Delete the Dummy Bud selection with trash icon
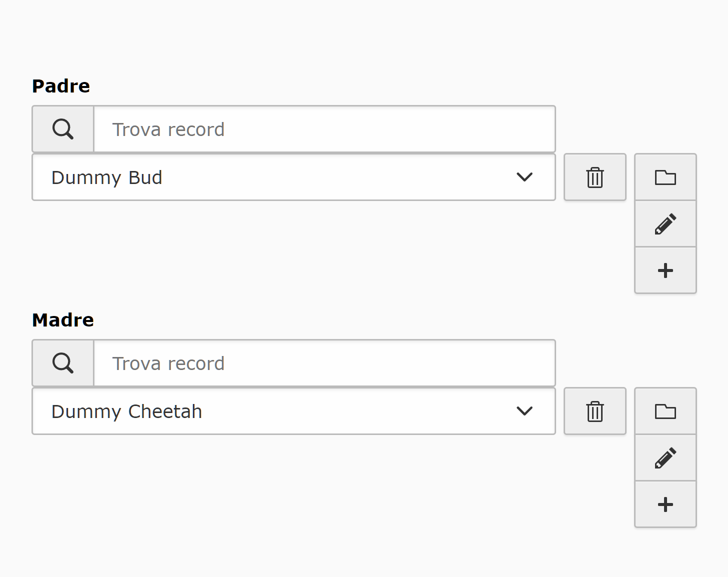 click(595, 177)
